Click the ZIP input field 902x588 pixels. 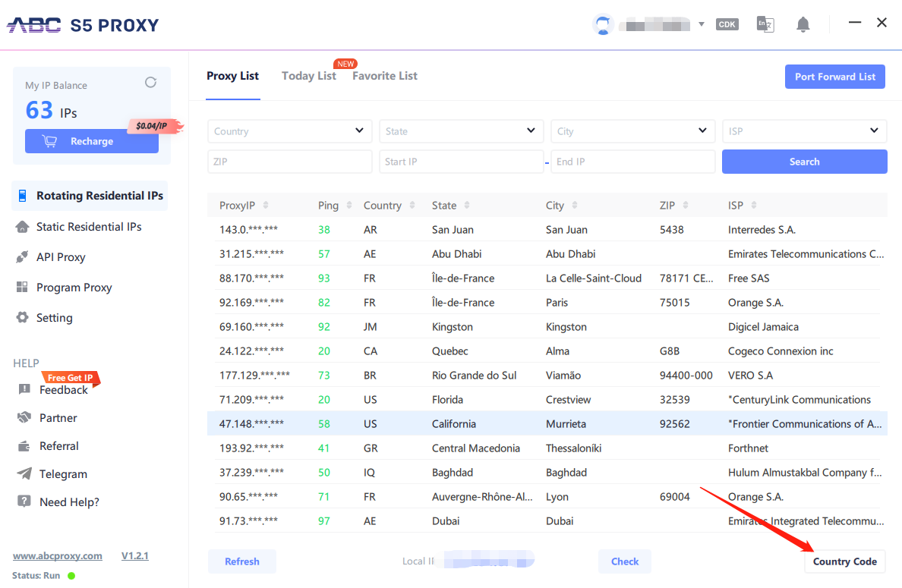(x=289, y=162)
